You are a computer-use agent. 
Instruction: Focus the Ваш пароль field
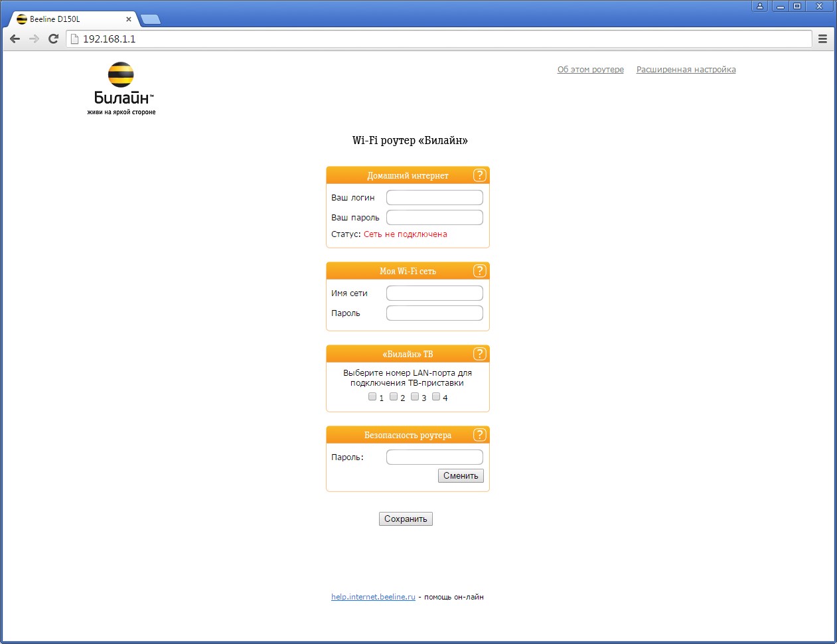pos(435,217)
